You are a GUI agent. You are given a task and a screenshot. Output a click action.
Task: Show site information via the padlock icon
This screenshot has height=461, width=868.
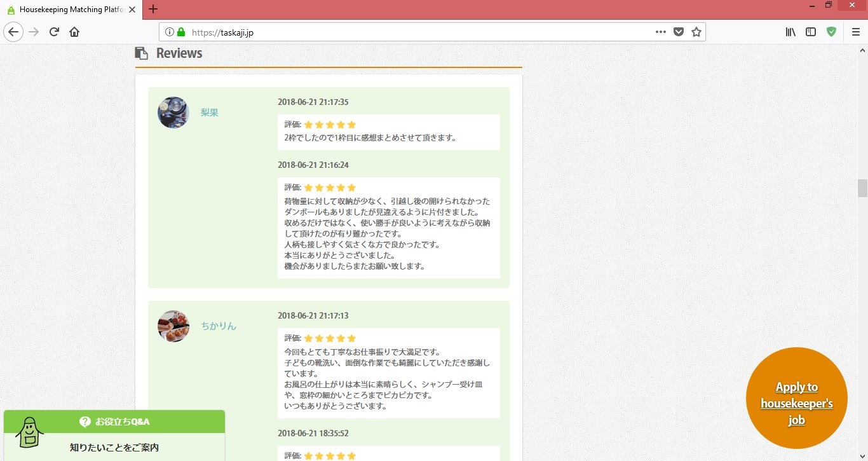181,32
